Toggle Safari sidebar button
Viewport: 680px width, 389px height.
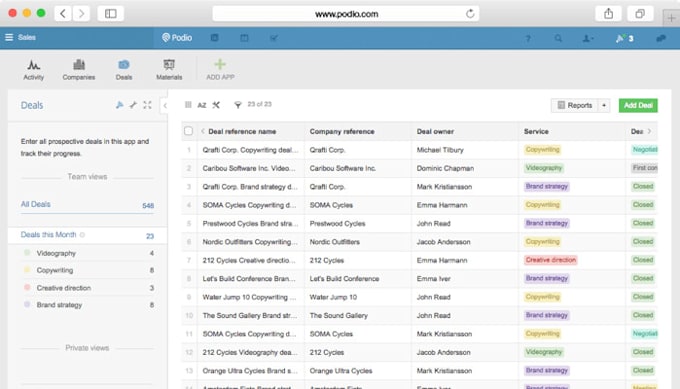[x=111, y=13]
